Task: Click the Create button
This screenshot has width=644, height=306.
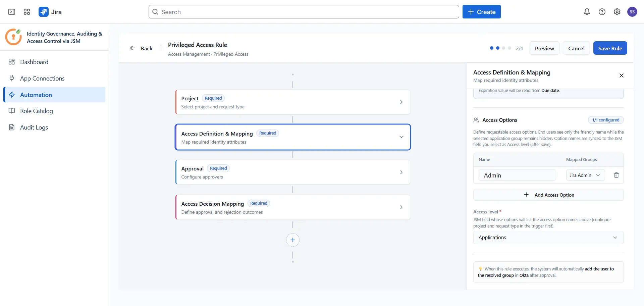Action: [x=482, y=12]
